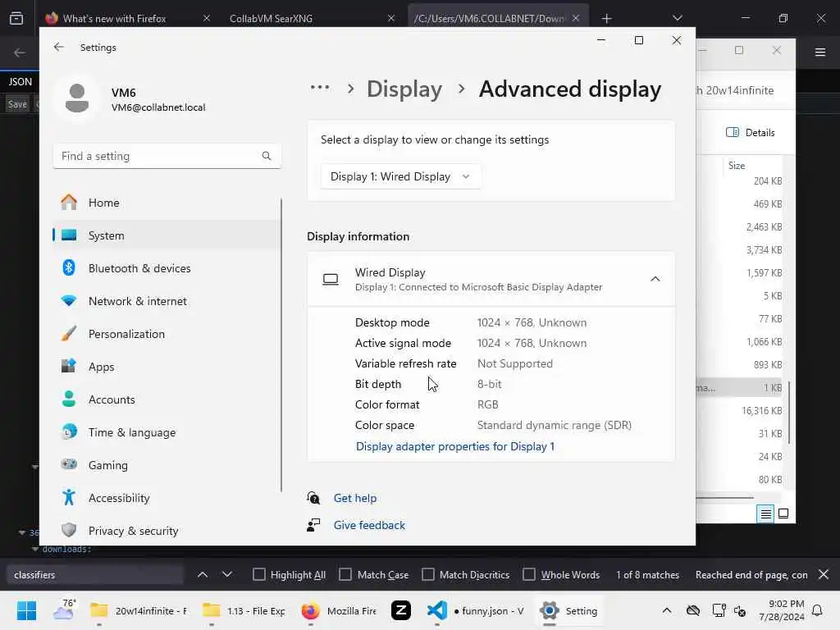Go to Display breadcrumb

point(404,89)
